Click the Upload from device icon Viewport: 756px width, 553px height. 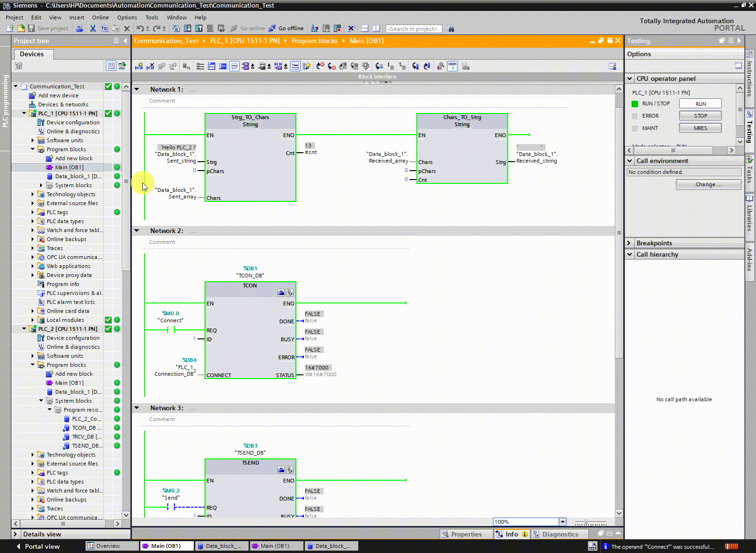tap(199, 28)
